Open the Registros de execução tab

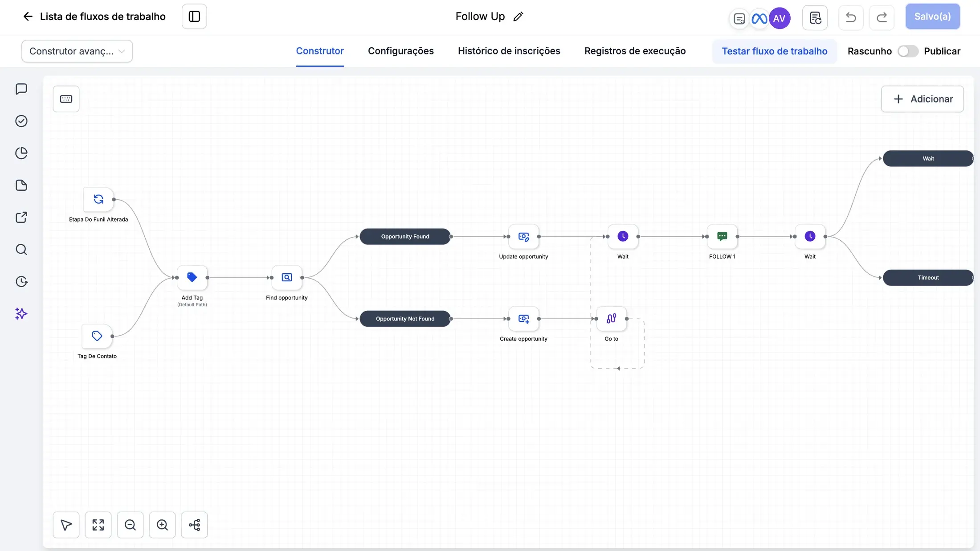tap(635, 51)
